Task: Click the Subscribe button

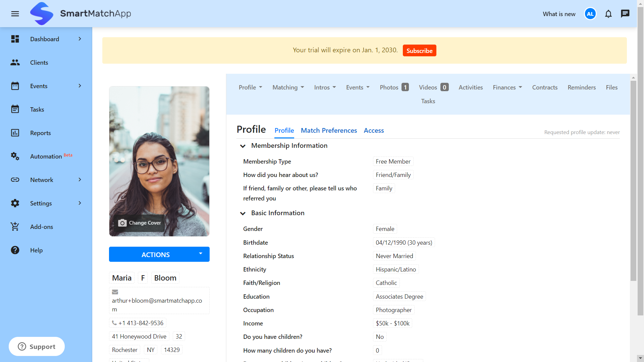Action: [x=419, y=51]
